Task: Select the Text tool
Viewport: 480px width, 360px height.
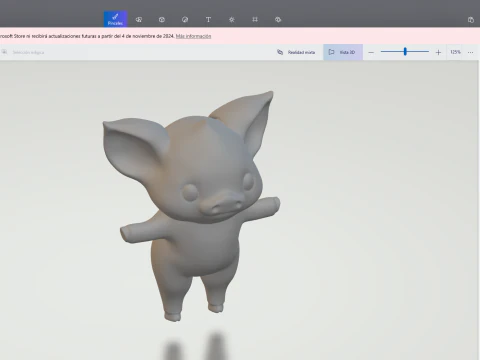Action: 208,20
